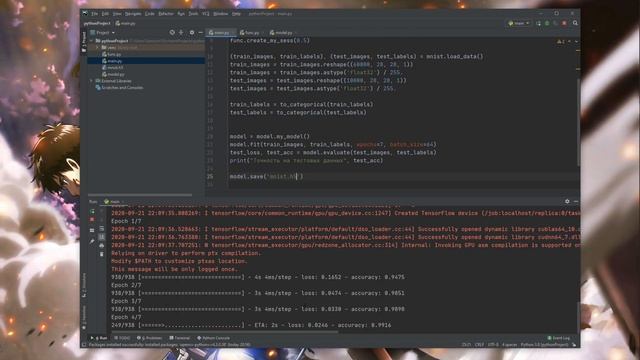Open the VCS menu
640x360 pixels.
coord(206,14)
